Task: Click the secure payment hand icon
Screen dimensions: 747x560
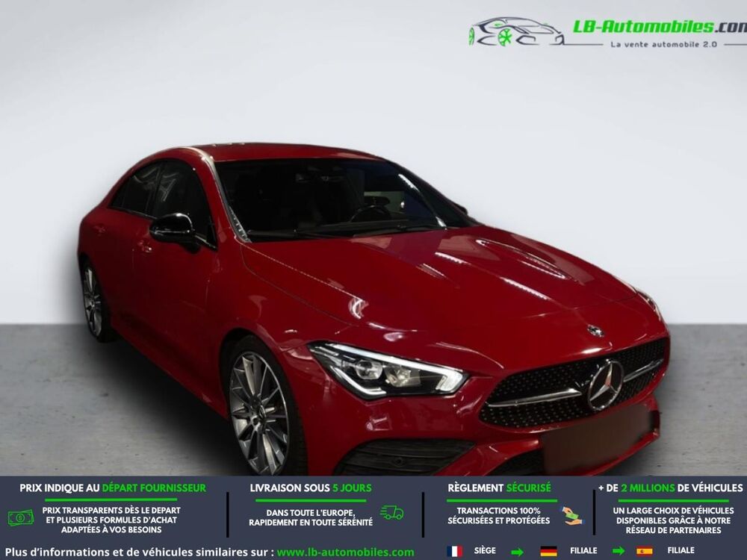Action: tap(571, 516)
